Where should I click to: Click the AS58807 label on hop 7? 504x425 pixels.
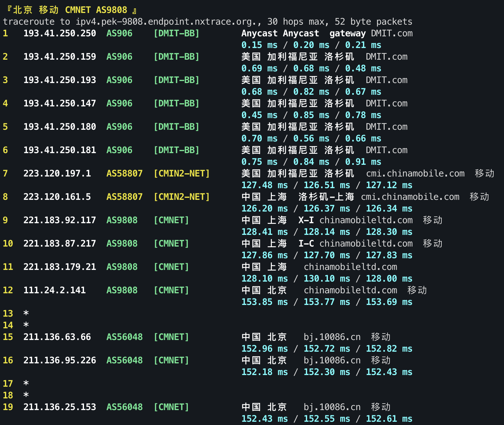[124, 174]
